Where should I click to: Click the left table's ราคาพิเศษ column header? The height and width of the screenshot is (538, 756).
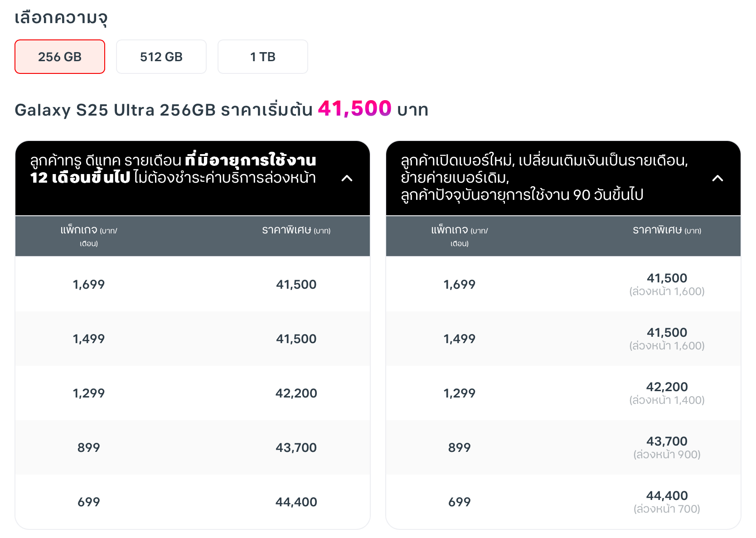point(296,230)
